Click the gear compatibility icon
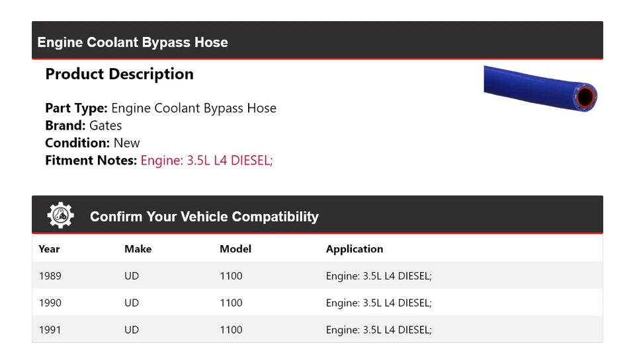Image resolution: width=635 pixels, height=364 pixels. point(60,216)
